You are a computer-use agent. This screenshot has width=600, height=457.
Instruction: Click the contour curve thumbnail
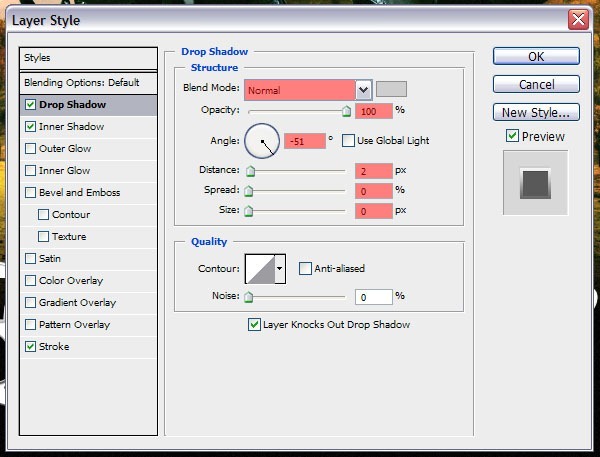click(259, 268)
